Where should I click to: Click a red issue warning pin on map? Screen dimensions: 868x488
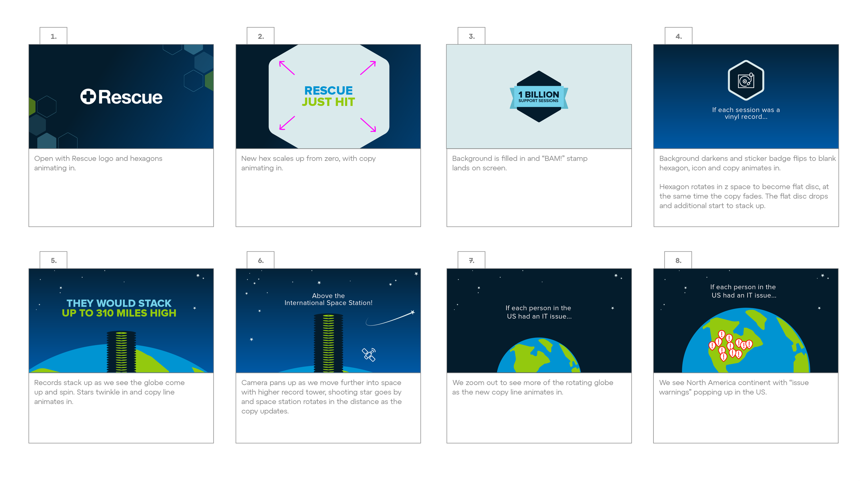coord(721,335)
